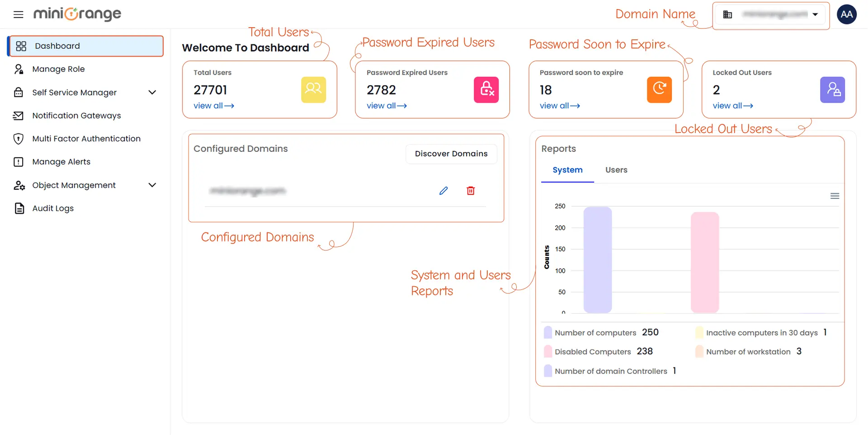Image resolution: width=868 pixels, height=435 pixels.
Task: Open the chart options hamburger in Reports
Action: pos(835,196)
